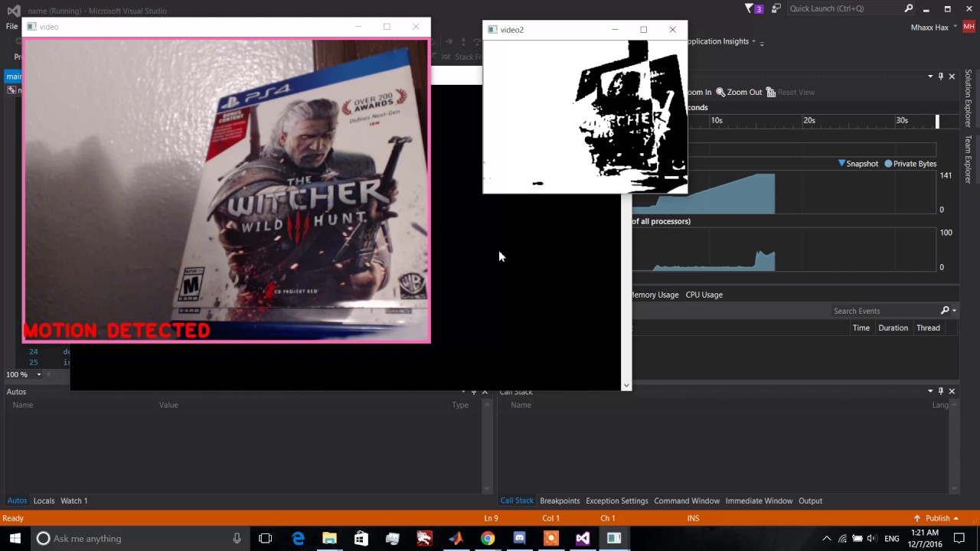The height and width of the screenshot is (551, 980).
Task: Click the 10s timeline marker
Action: click(717, 120)
